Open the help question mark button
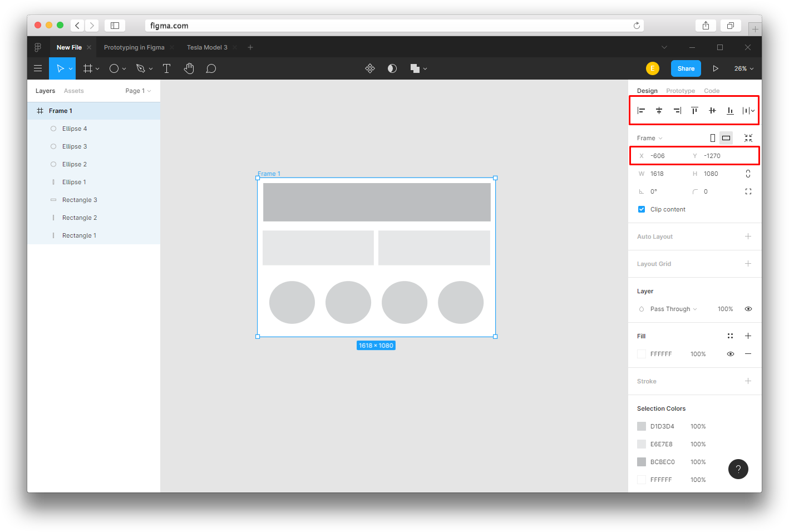789x532 pixels. (x=738, y=469)
